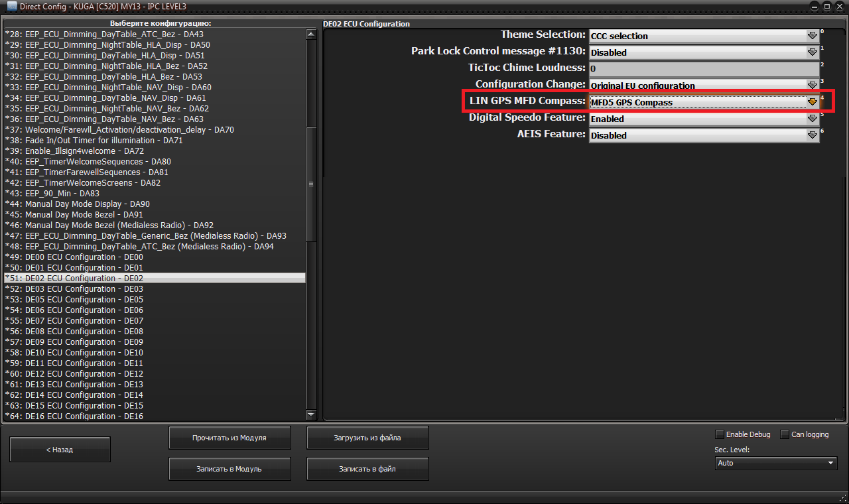Click the Прочитать из Модуля button

[x=229, y=438]
